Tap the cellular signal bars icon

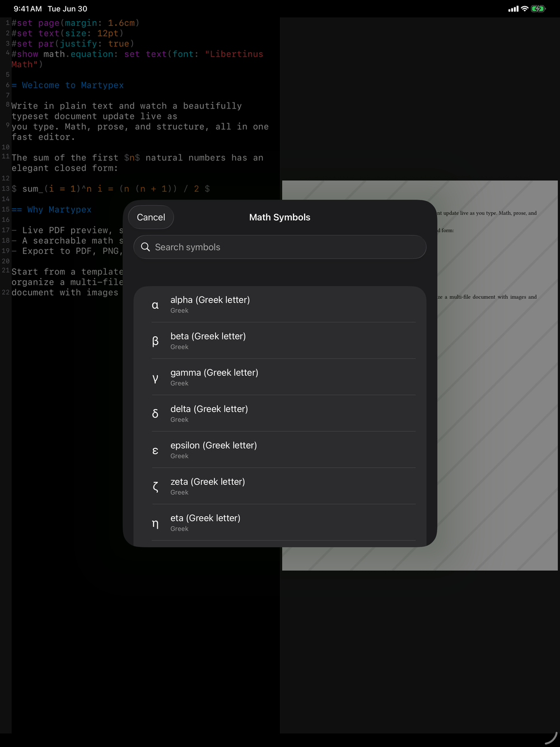click(514, 9)
